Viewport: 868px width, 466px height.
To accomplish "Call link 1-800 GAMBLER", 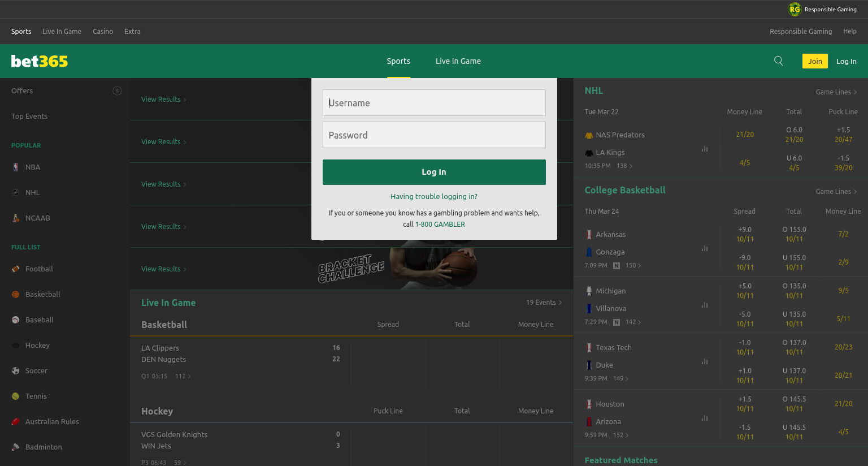I will click(x=440, y=224).
